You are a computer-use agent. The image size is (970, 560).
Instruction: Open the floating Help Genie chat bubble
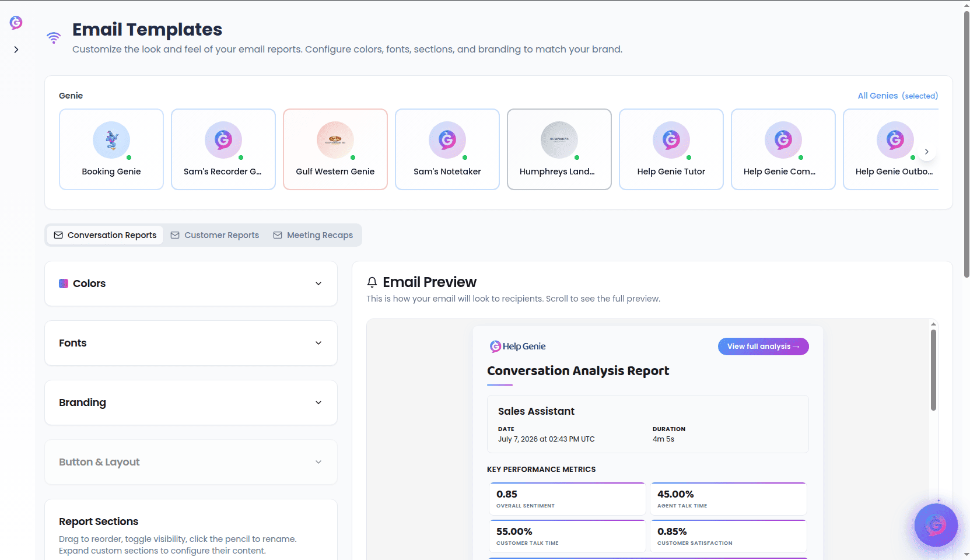point(936,525)
